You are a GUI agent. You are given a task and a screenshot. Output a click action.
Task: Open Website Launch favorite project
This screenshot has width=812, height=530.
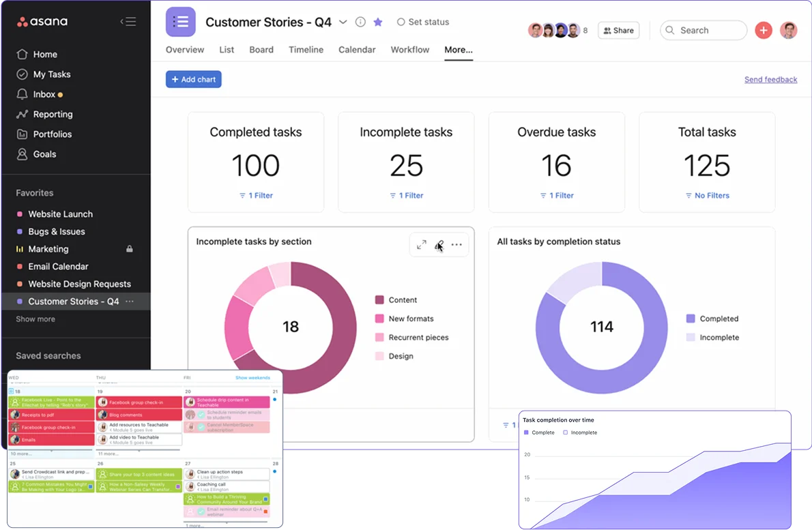pos(61,214)
